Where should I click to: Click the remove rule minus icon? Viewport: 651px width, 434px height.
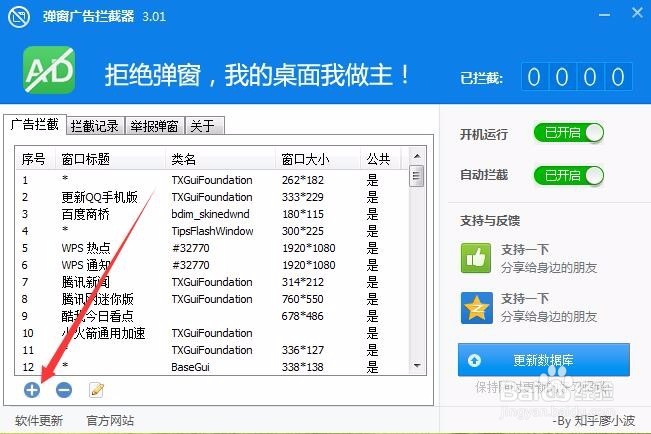coord(64,390)
